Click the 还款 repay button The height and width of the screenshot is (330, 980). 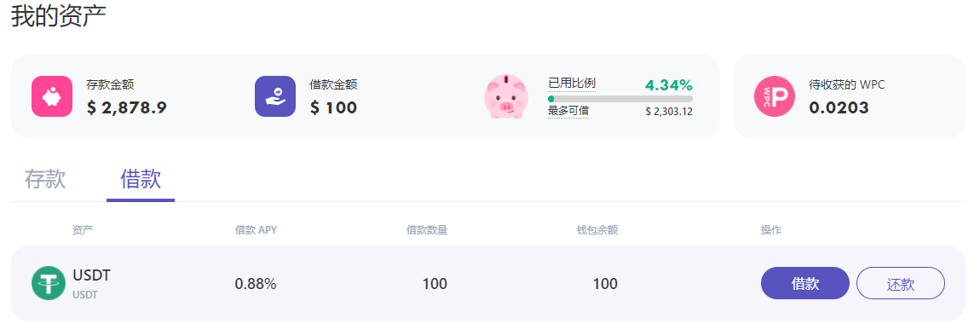(x=901, y=283)
